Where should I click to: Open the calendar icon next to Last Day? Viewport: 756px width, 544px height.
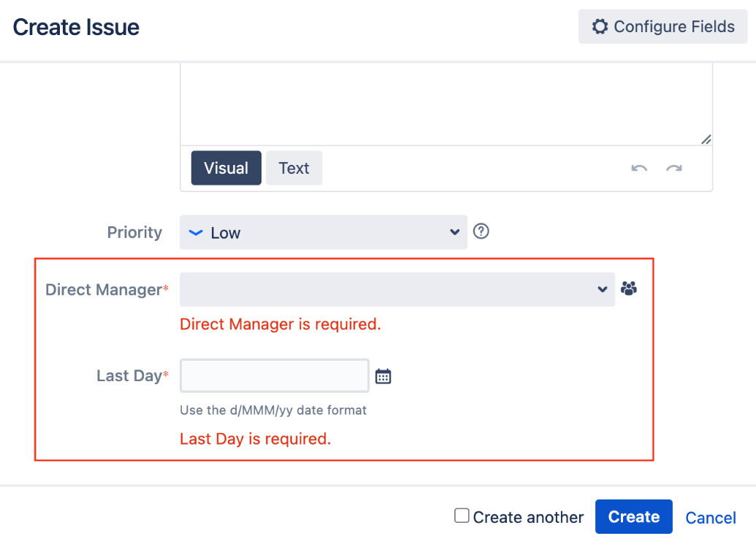point(383,375)
